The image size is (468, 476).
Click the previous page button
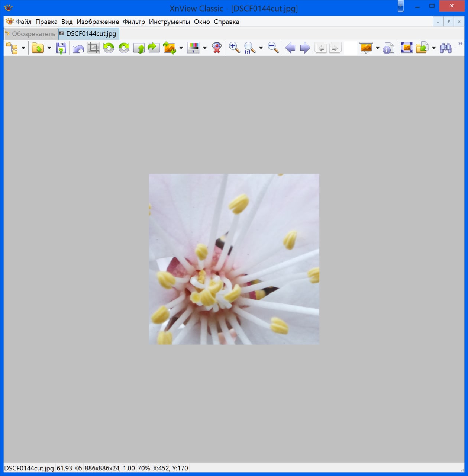320,48
